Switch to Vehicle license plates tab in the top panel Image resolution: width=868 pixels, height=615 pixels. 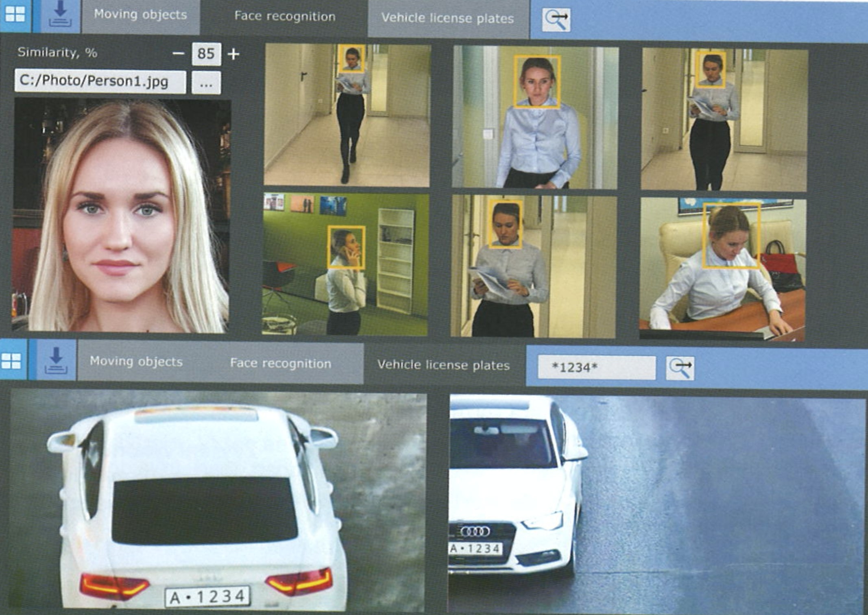coord(448,19)
